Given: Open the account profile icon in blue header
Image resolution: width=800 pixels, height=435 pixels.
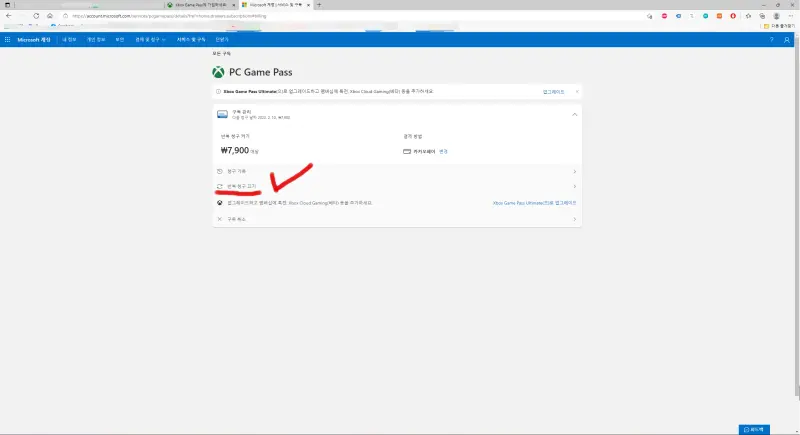Looking at the screenshot, I should click(786, 40).
